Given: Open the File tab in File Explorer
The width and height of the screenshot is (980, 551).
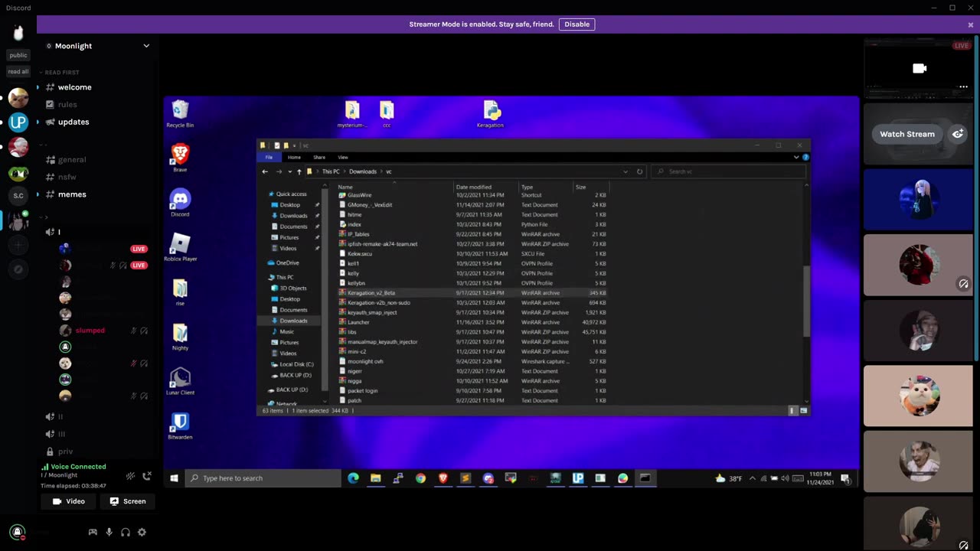Looking at the screenshot, I should [x=269, y=157].
